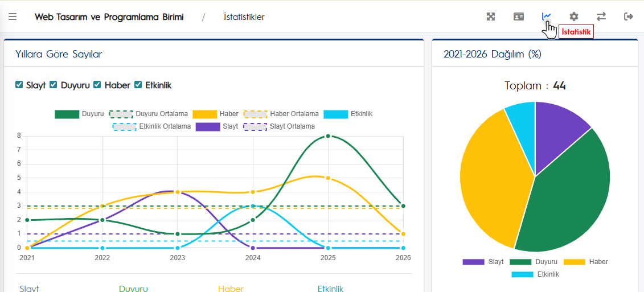The width and height of the screenshot is (644, 292).
Task: Toggle Etkinlik Ortalama legend item
Action: click(151, 126)
